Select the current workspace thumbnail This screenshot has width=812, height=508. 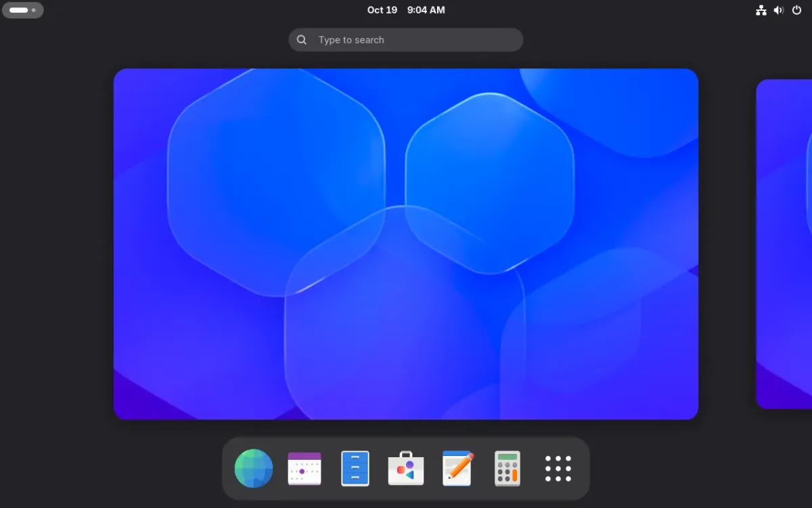(x=406, y=244)
